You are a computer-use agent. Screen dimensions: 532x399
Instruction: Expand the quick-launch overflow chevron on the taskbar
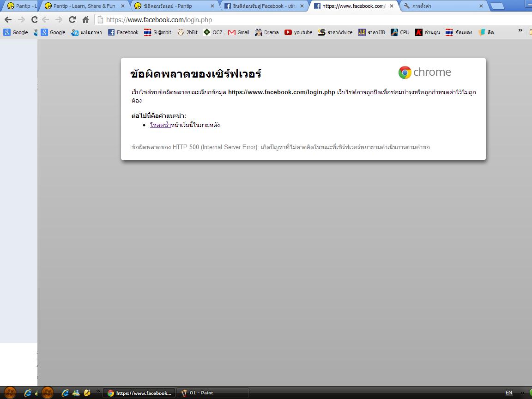(x=98, y=392)
